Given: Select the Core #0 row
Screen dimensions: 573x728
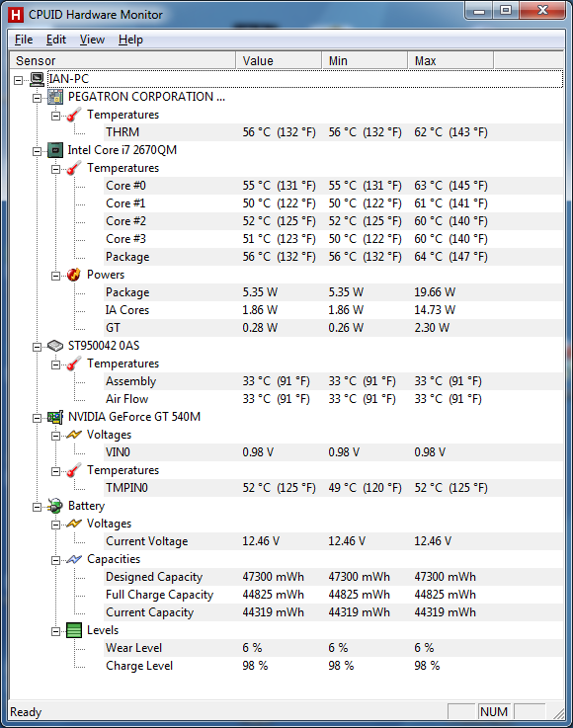Looking at the screenshot, I should 333,186.
